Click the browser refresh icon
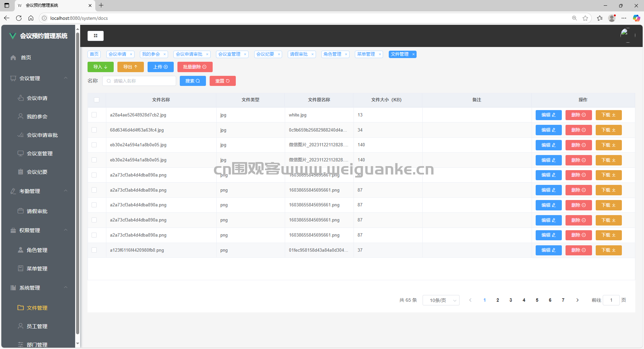The height and width of the screenshot is (349, 644). pos(19,18)
